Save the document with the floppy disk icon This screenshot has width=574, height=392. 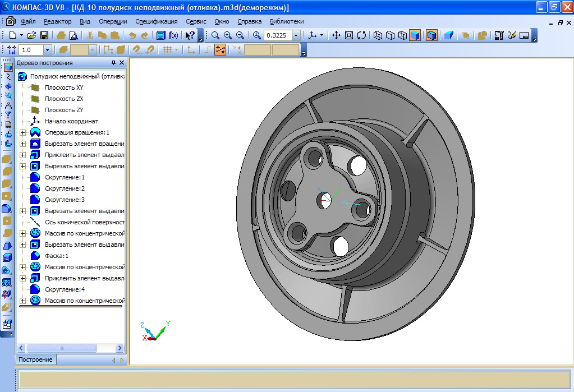44,35
